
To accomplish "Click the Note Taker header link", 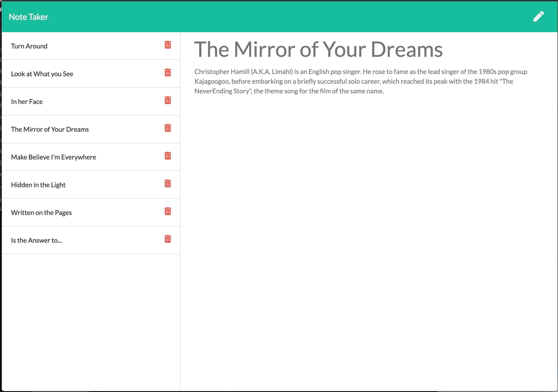I will tap(28, 17).
